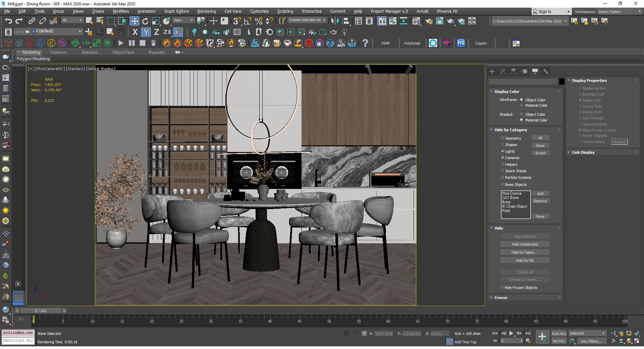Open the Workspaces dropdown

click(620, 11)
